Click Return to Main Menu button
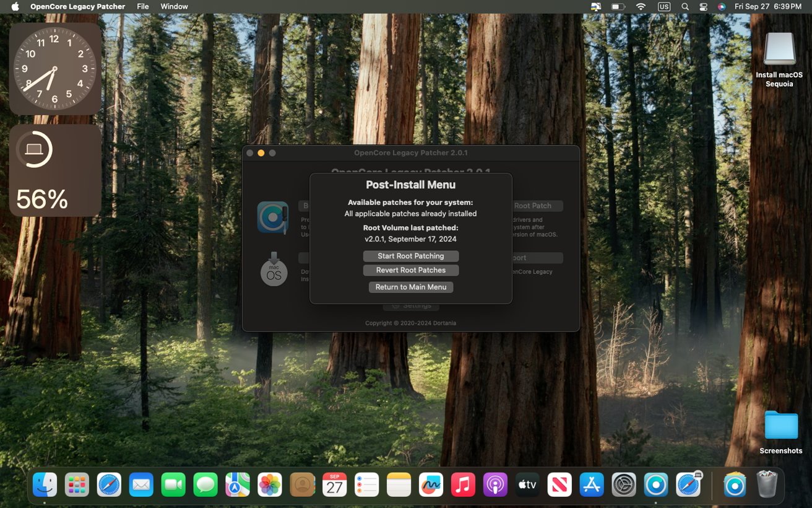Screen dimensions: 812x508 pos(411,287)
